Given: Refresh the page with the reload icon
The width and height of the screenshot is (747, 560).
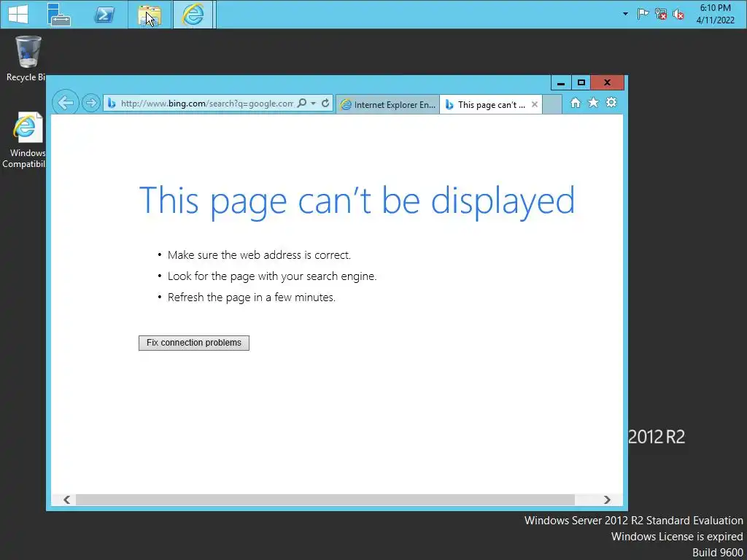Looking at the screenshot, I should (325, 103).
